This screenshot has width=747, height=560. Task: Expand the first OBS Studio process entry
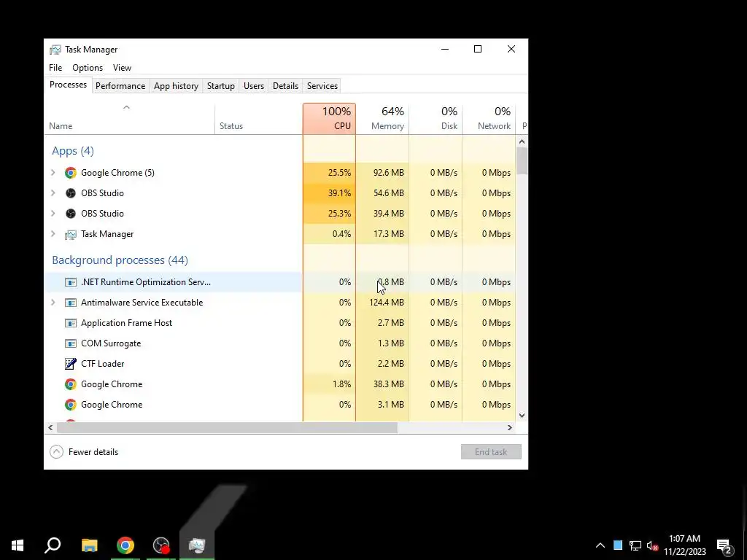click(53, 193)
